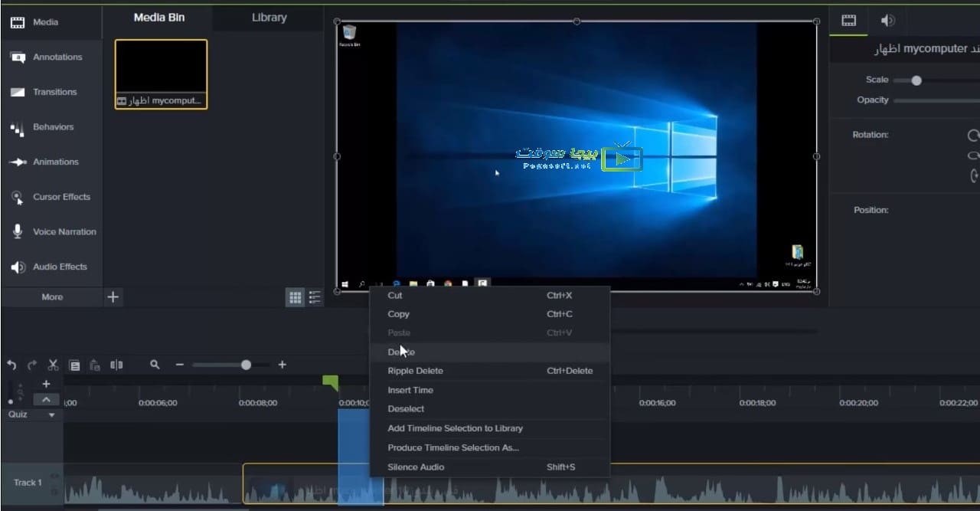
Task: Click the Paste icon in timeline toolbar
Action: [95, 365]
